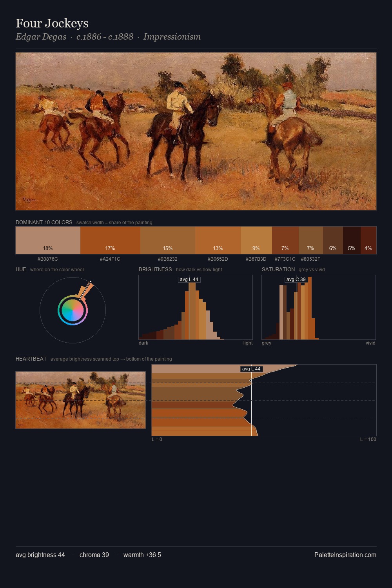Select the second 7% swatch #80532F
This screenshot has height=588, width=392.
(x=310, y=240)
